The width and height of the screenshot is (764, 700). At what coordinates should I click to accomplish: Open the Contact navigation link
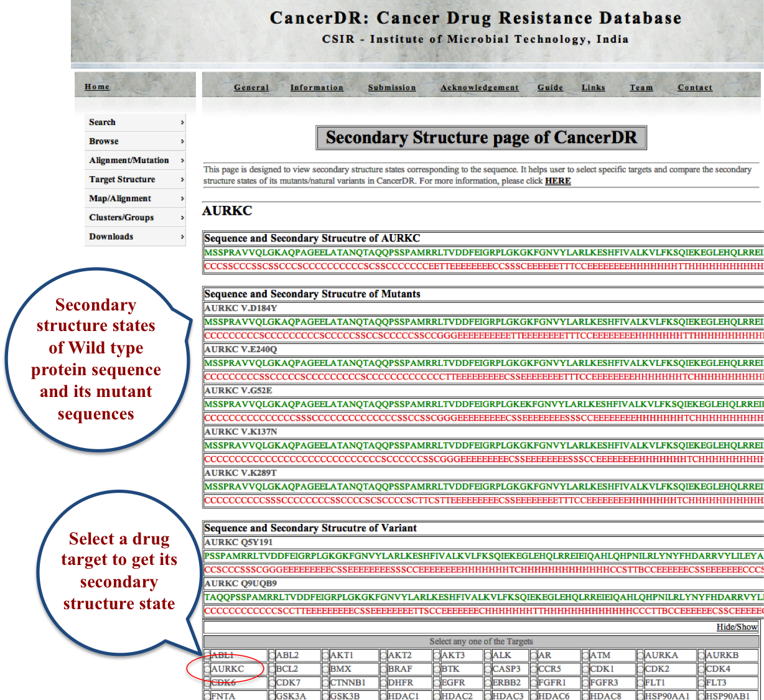tap(695, 87)
